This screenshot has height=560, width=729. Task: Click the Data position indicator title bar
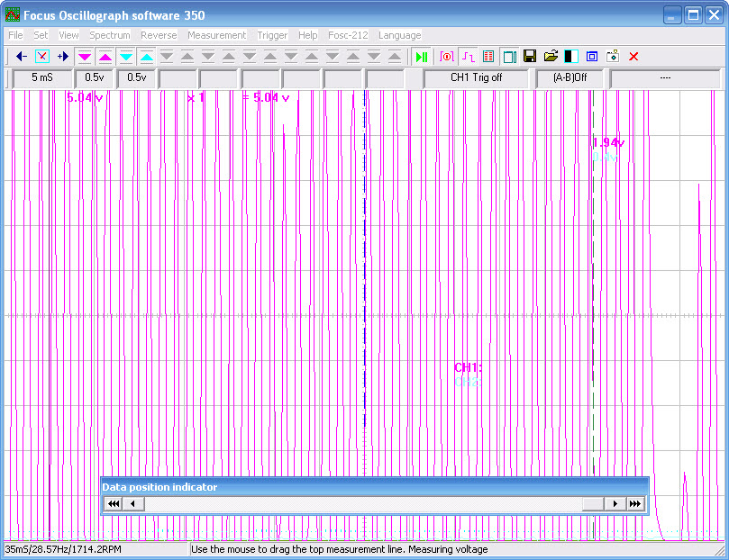pos(375,487)
